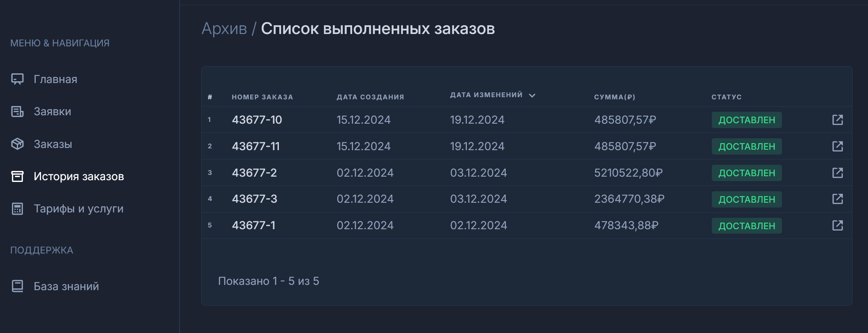Click the База знаний book icon

17,286
